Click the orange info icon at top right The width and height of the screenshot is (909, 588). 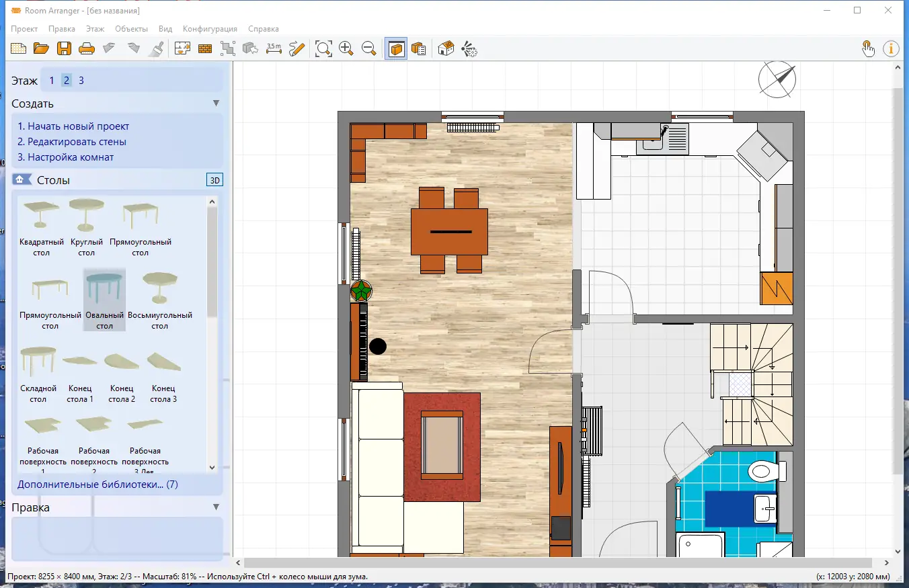[891, 48]
